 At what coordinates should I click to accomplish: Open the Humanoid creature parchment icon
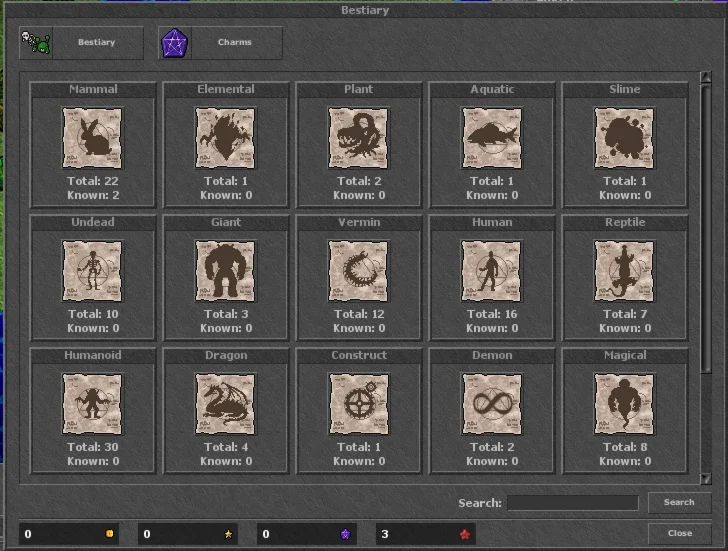(x=92, y=404)
